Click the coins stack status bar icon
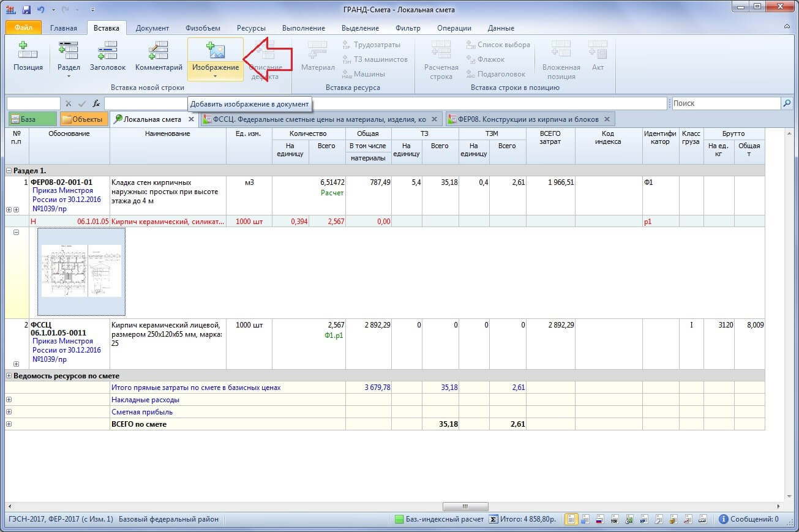This screenshot has width=799, height=532. [673, 519]
